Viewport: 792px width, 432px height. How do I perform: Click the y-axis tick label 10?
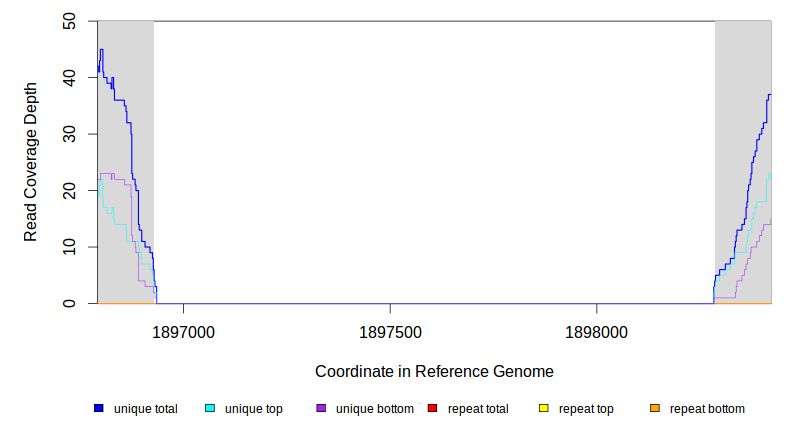pos(68,247)
